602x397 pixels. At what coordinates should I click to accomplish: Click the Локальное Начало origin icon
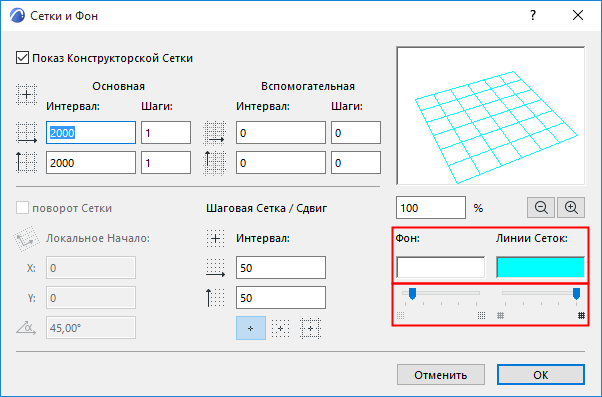[26, 238]
